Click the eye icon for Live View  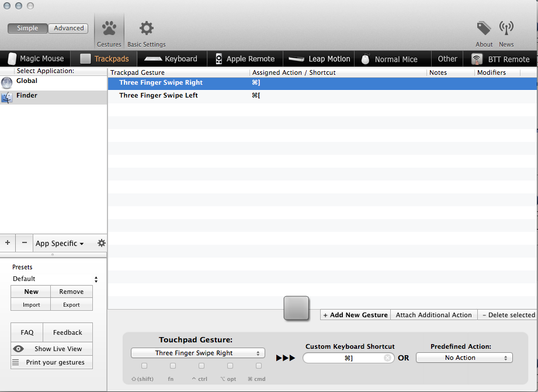coord(18,349)
